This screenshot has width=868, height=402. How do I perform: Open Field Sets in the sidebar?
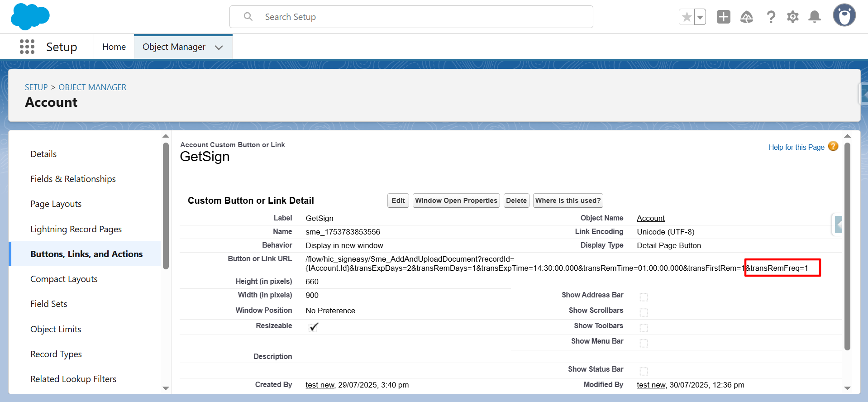49,304
